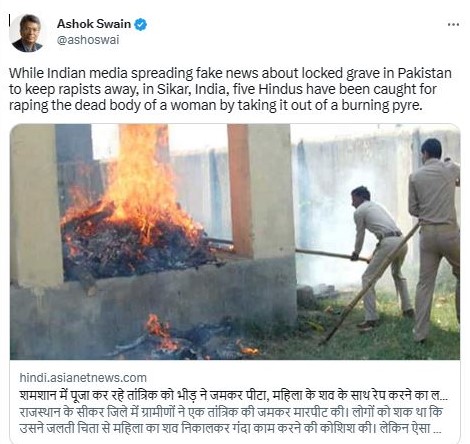Open the linked article preview image
The width and height of the screenshot is (470, 444).
pyautogui.click(x=235, y=242)
